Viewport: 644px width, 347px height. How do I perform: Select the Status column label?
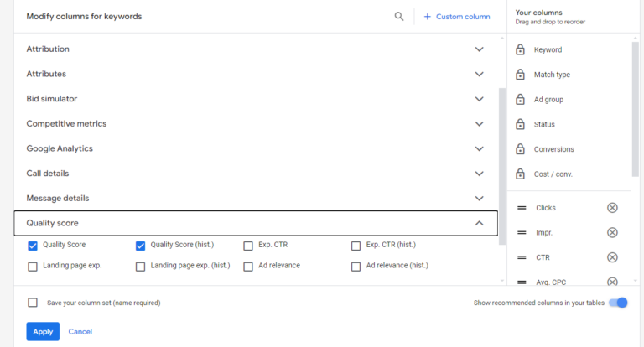pos(544,124)
